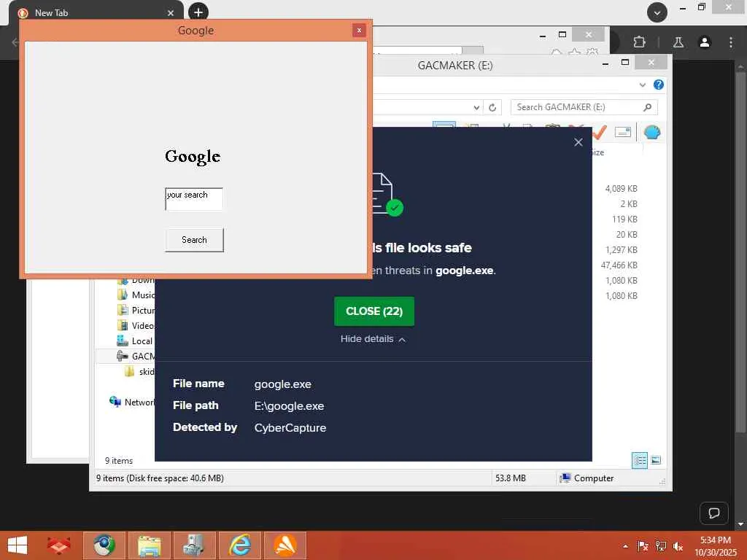Click the 119 KB size cell
Viewport: 747px width, 560px height.
click(x=624, y=219)
